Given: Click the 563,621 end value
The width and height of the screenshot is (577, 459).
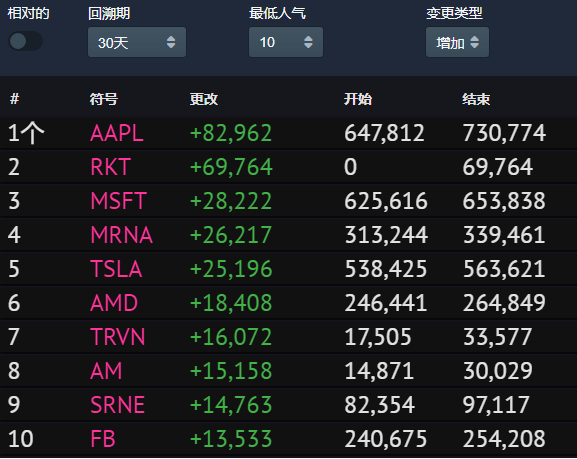Looking at the screenshot, I should 504,269.
